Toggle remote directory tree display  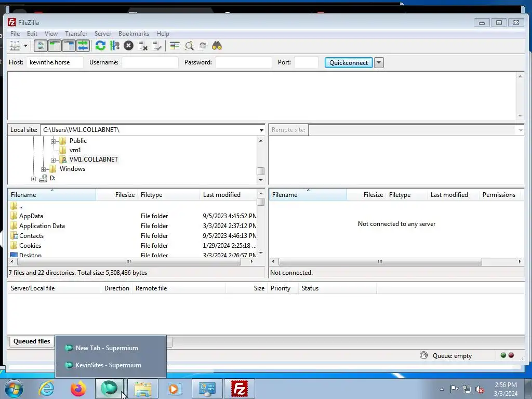point(69,46)
